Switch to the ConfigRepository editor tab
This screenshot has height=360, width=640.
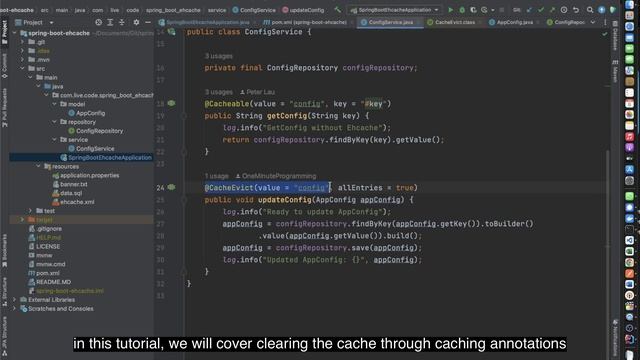pos(567,22)
